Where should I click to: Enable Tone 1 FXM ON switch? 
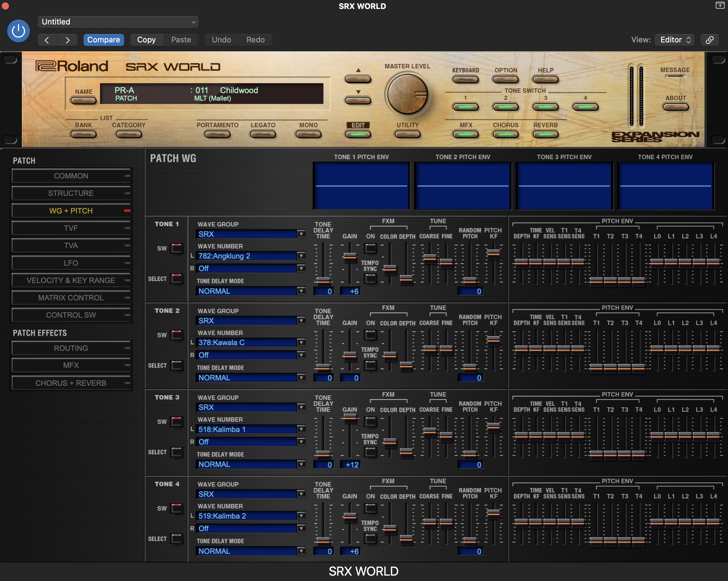[371, 248]
